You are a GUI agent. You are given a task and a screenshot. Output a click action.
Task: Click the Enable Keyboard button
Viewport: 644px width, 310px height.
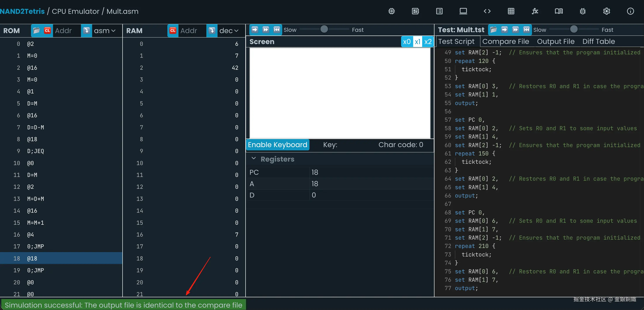click(x=277, y=145)
